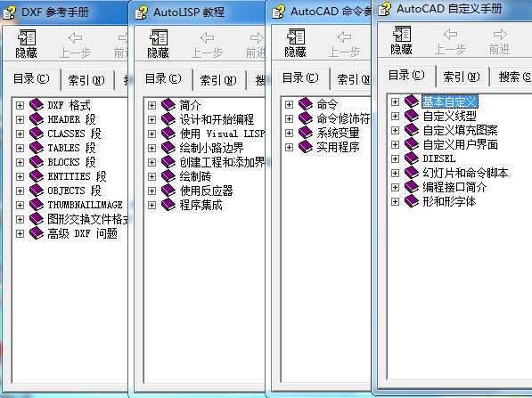Expand 自定义填充图案 node
532x398 pixels.
(x=395, y=131)
